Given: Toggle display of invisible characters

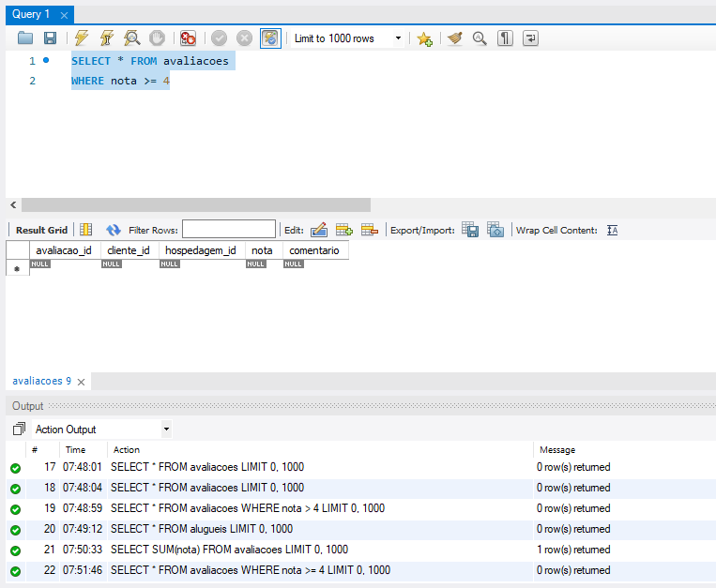Looking at the screenshot, I should (506, 38).
